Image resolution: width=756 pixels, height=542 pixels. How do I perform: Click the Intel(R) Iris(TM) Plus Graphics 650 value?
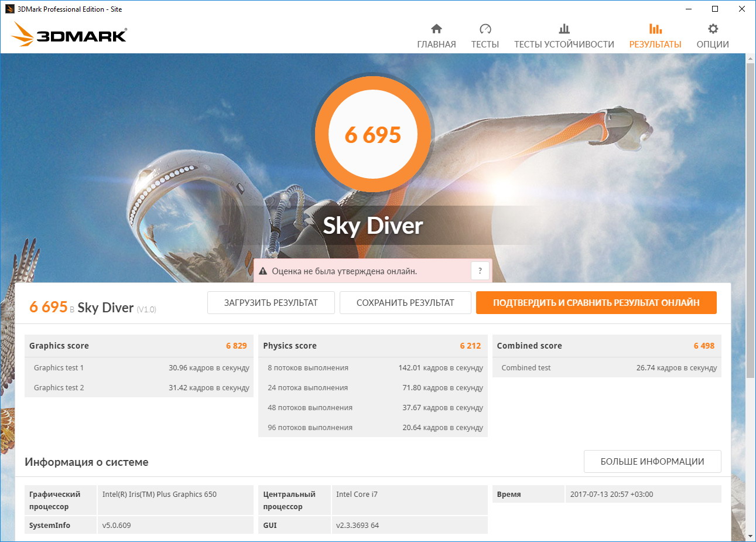(159, 495)
